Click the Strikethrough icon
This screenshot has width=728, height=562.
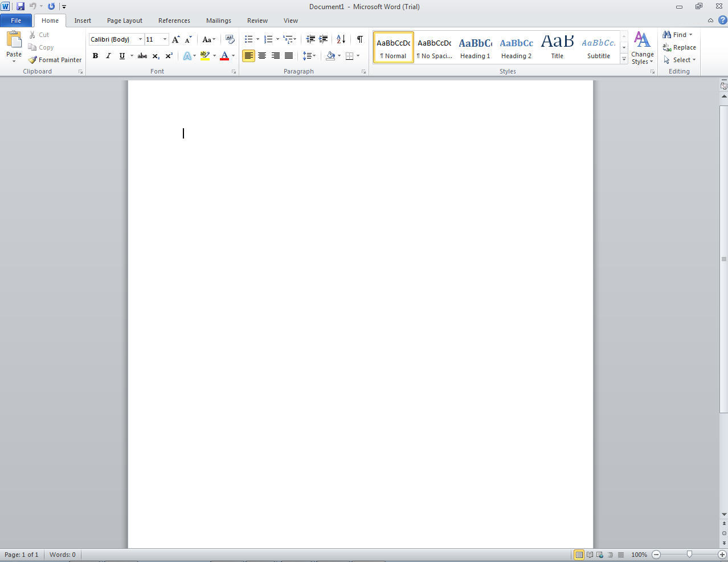point(142,56)
